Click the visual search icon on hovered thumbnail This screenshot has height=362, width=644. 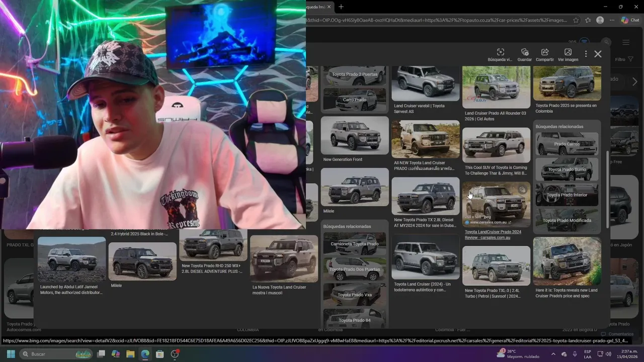click(x=522, y=190)
